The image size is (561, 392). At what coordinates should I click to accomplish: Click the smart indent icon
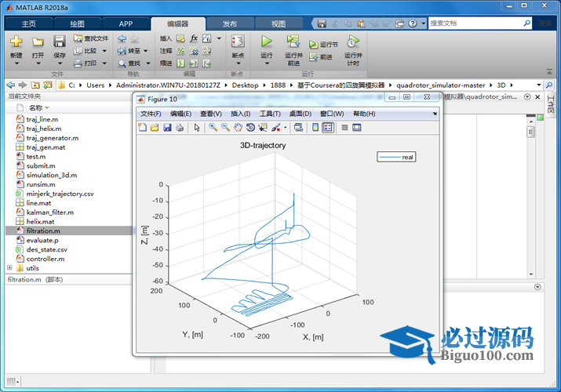[x=181, y=64]
